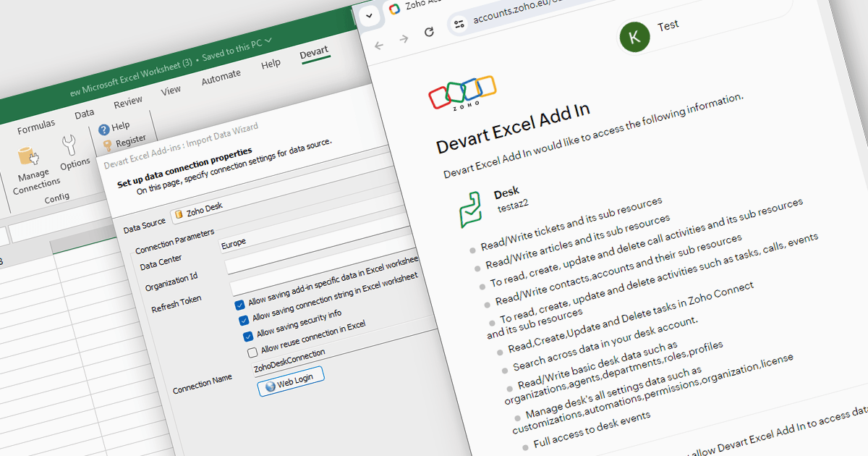Open the Help ribbon tab

(x=271, y=64)
